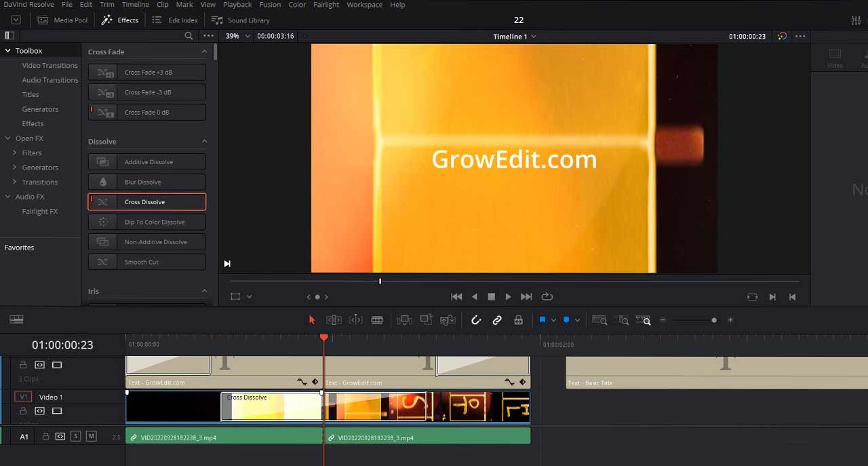Expand Open FX Transitions item

coord(15,182)
